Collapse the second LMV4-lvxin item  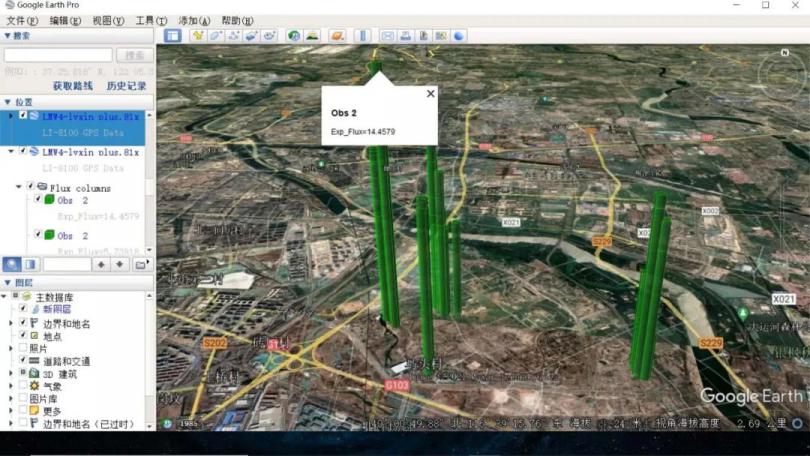tap(11, 152)
